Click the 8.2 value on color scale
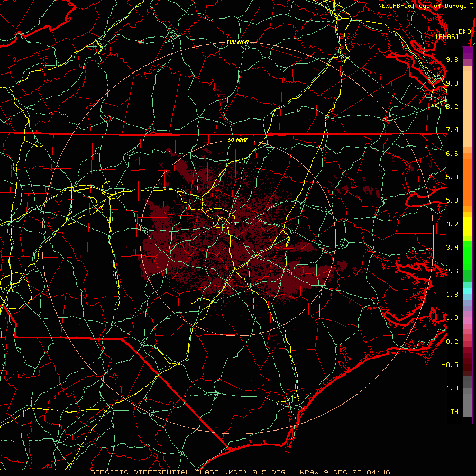The width and height of the screenshot is (476, 476). coord(452,106)
